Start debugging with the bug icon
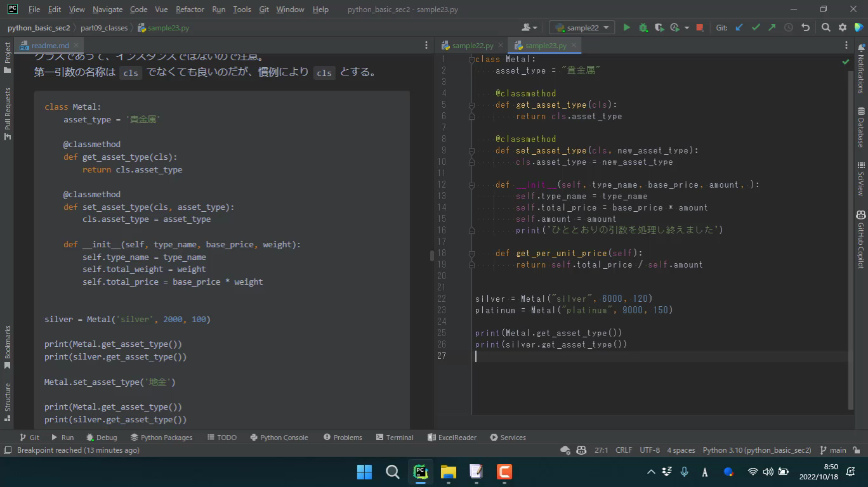Image resolution: width=868 pixels, height=487 pixels. [x=643, y=27]
